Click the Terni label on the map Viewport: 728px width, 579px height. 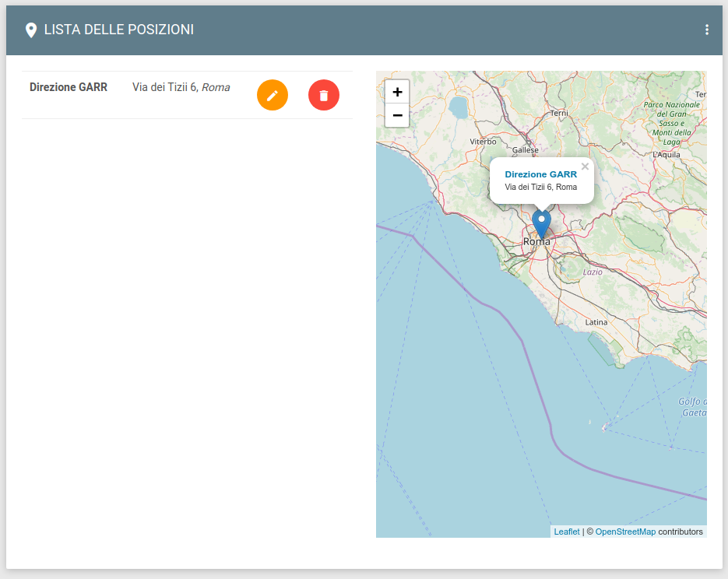[559, 114]
